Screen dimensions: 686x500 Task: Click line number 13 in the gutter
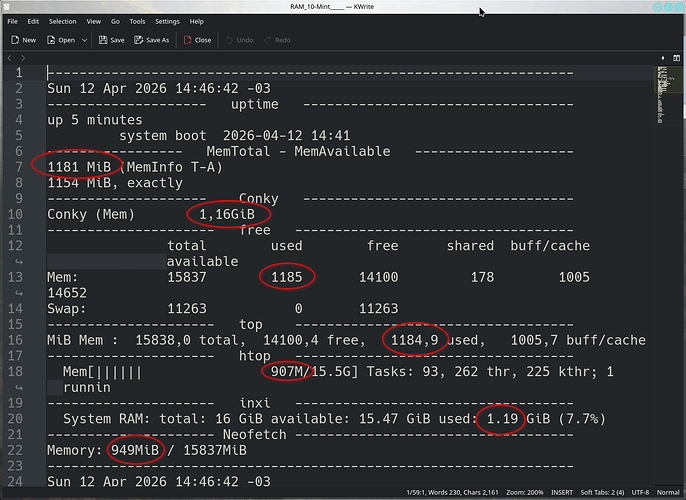coord(15,277)
